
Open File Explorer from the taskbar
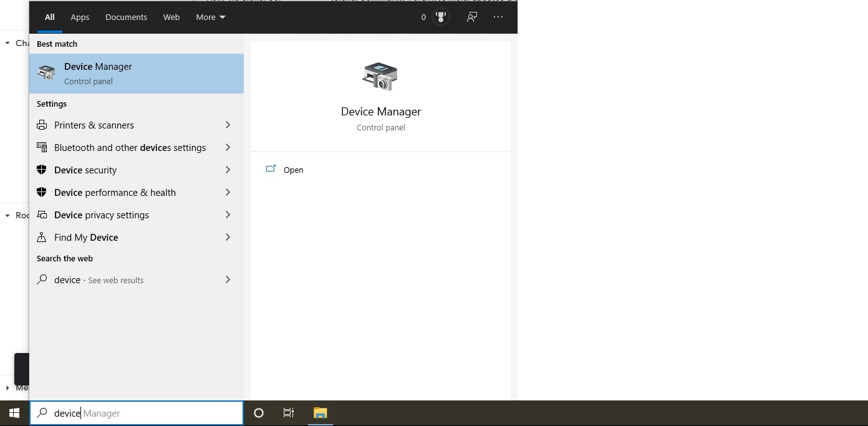pyautogui.click(x=321, y=413)
